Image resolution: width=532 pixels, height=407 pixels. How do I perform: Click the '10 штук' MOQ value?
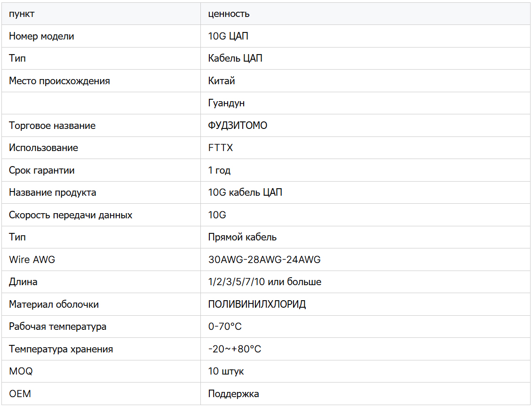tap(226, 371)
